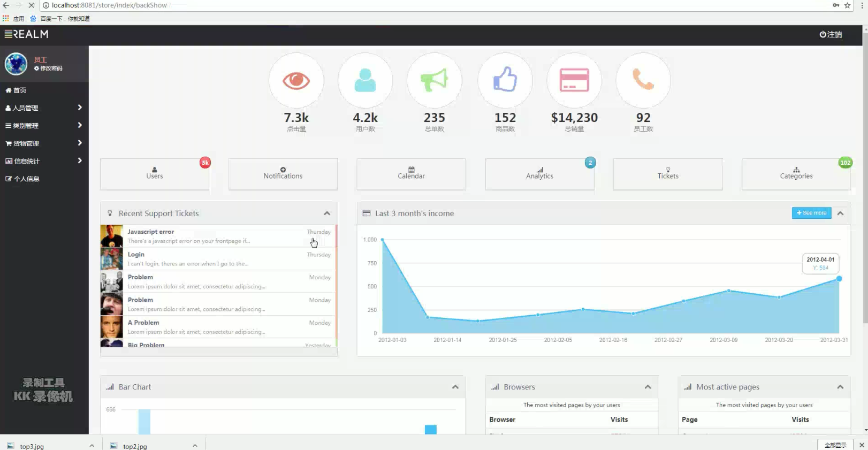Viewport: 868px width, 450px height.
Task: Click the Visits column header in Browsers
Action: click(x=619, y=420)
